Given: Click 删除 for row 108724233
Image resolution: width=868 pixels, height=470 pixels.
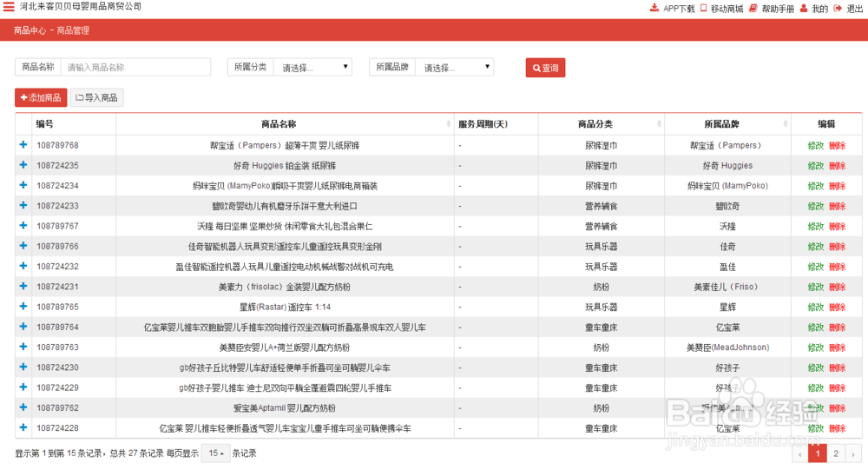Looking at the screenshot, I should [x=838, y=206].
